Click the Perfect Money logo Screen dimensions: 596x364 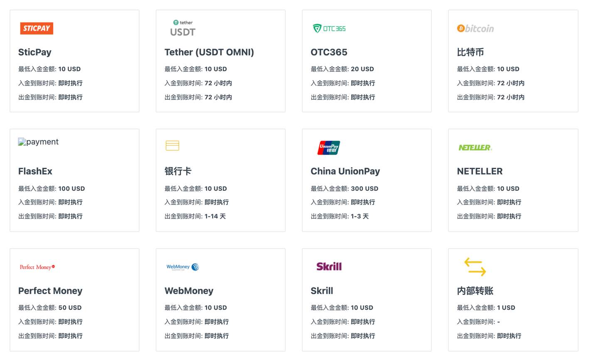(37, 267)
